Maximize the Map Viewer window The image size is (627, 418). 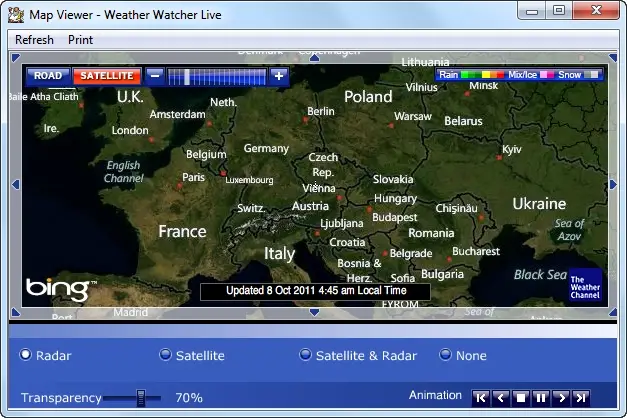click(x=559, y=11)
